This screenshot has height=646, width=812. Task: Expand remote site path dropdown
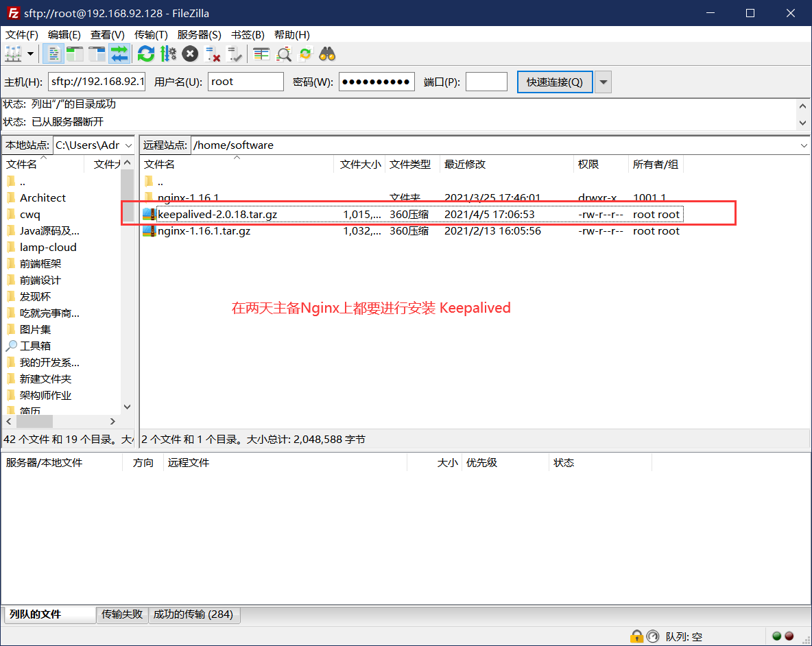coord(803,145)
